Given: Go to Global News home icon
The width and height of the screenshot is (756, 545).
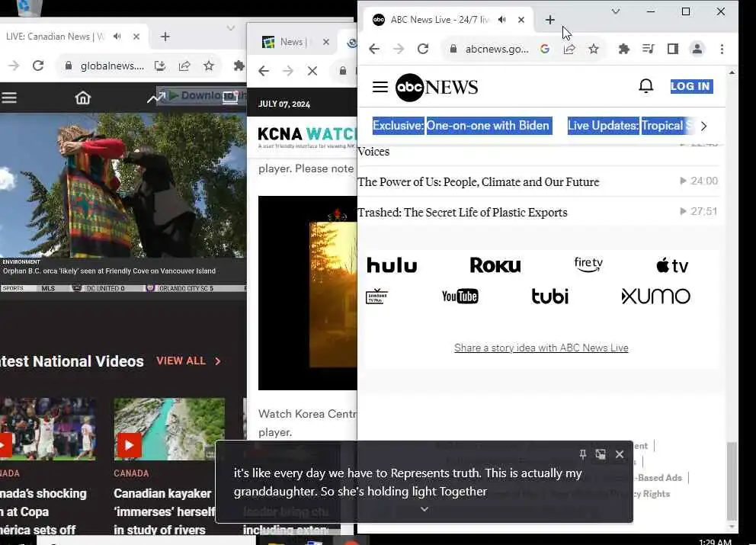Looking at the screenshot, I should [82, 98].
